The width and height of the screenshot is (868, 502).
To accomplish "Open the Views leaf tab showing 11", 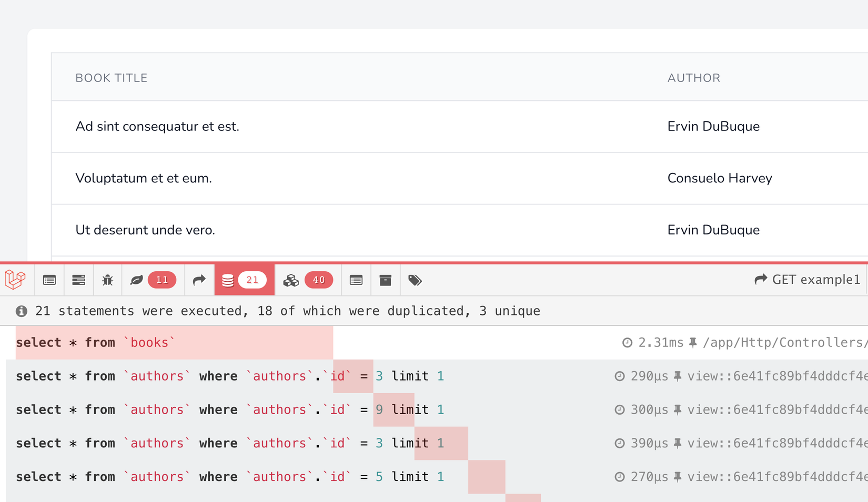I will pos(153,280).
